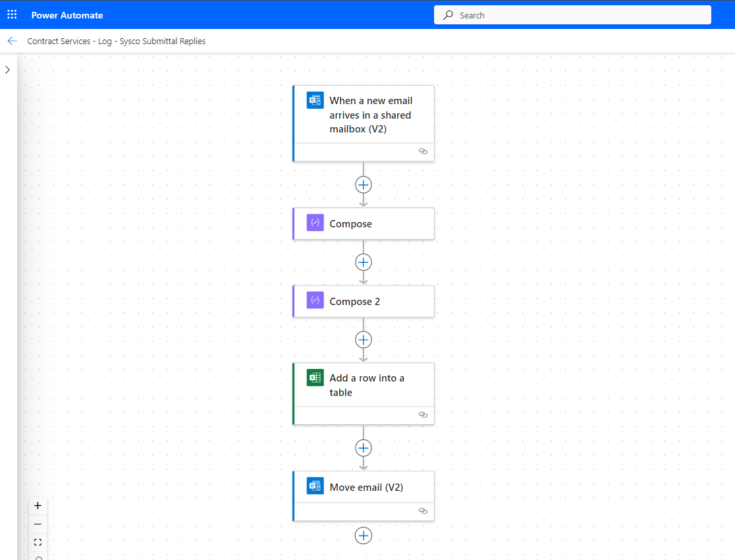Open the Compose 2 action card
The height and width of the screenshot is (560, 735).
364,301
